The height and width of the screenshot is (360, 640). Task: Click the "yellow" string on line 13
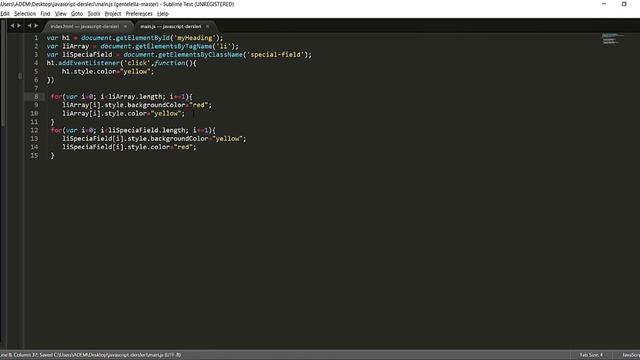228,139
